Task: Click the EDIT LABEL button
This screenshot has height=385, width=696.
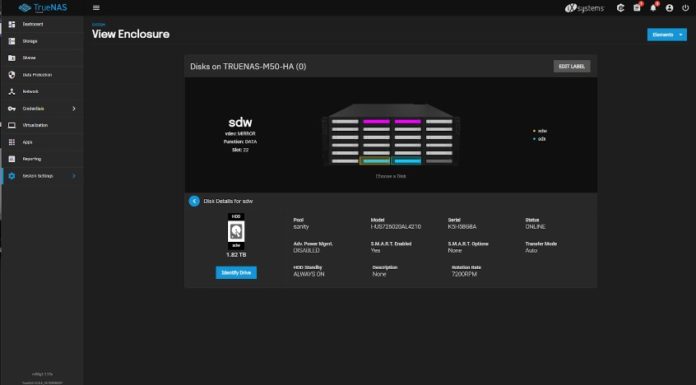Action: 572,66
